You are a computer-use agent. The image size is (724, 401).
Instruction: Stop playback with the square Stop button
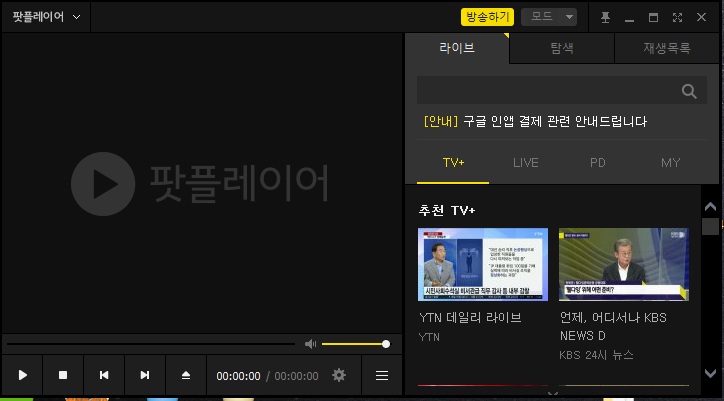[x=63, y=375]
